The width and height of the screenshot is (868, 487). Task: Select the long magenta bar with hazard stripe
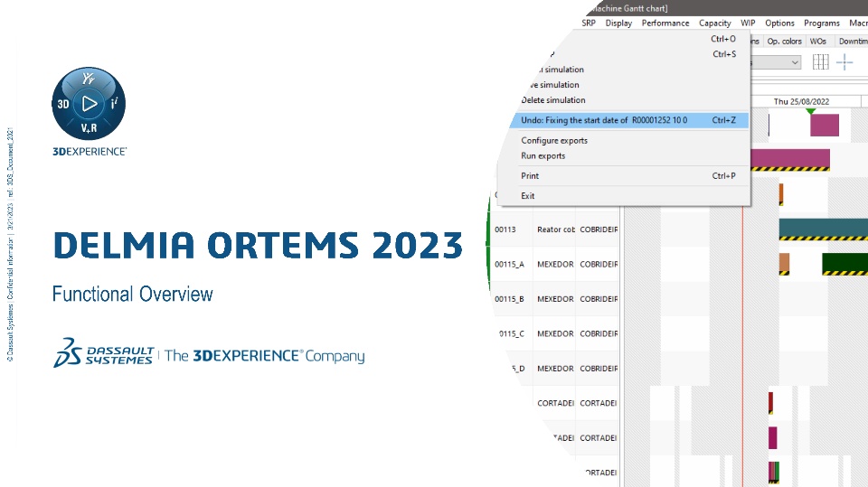pyautogui.click(x=790, y=160)
